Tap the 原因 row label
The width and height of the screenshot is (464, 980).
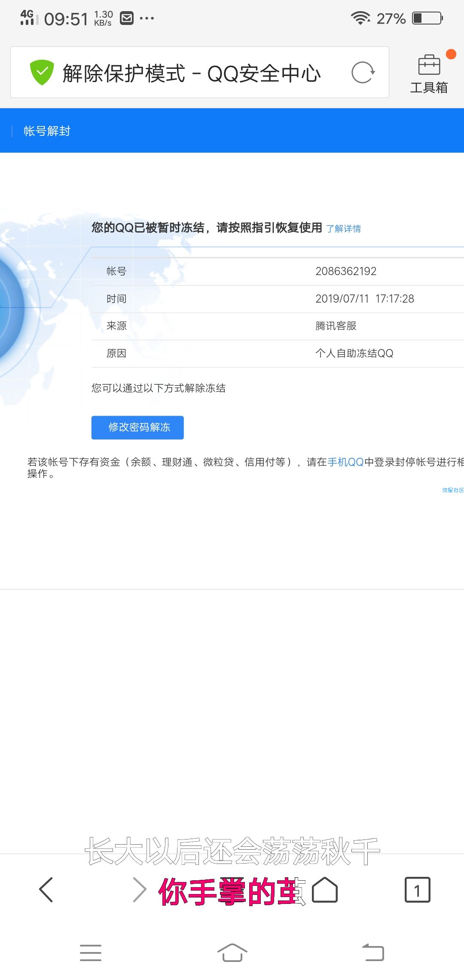(116, 353)
